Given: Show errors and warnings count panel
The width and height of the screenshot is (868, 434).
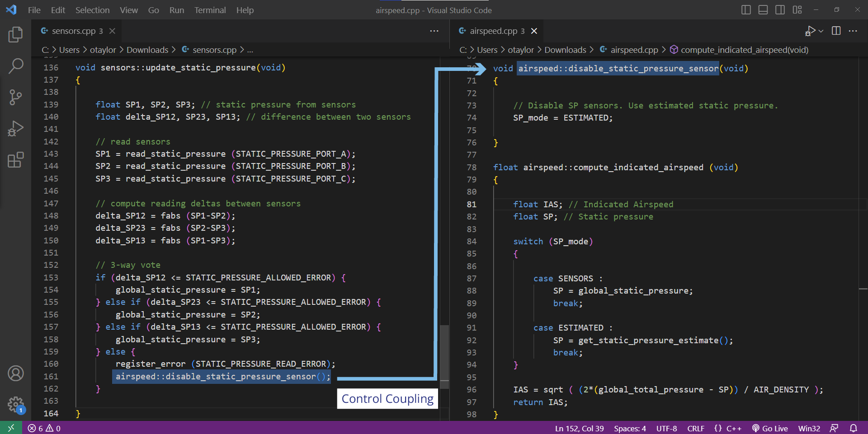Looking at the screenshot, I should [44, 428].
